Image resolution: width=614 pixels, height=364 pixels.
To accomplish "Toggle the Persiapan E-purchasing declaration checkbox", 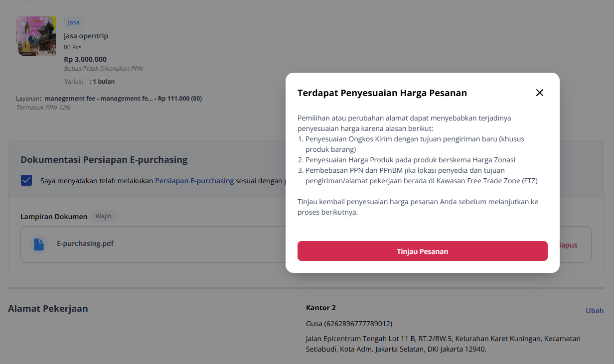I will click(x=26, y=180).
